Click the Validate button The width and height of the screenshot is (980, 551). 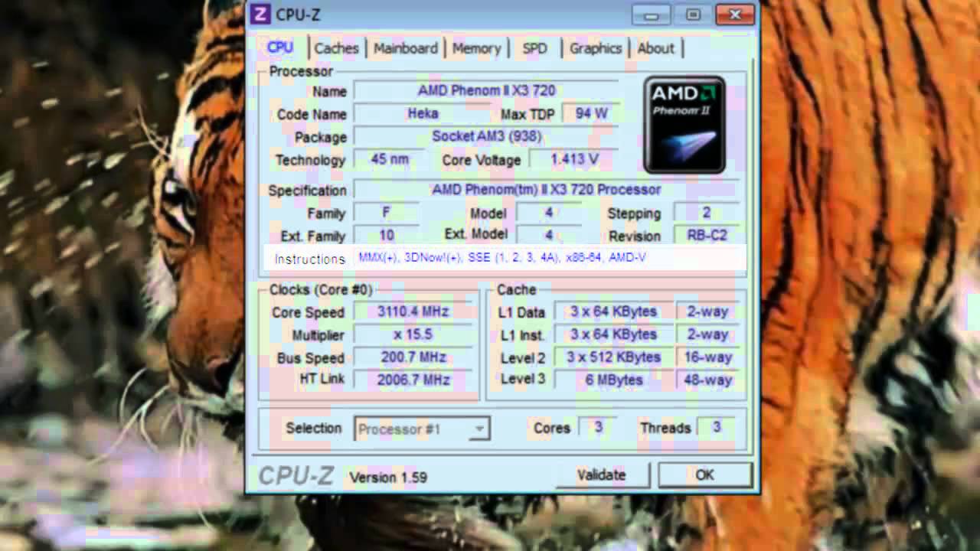[x=601, y=474]
